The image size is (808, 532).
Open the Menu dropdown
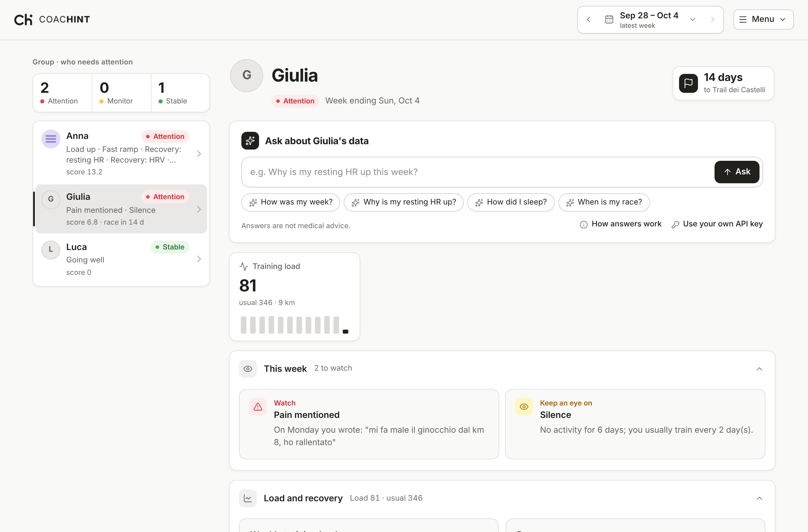click(763, 19)
